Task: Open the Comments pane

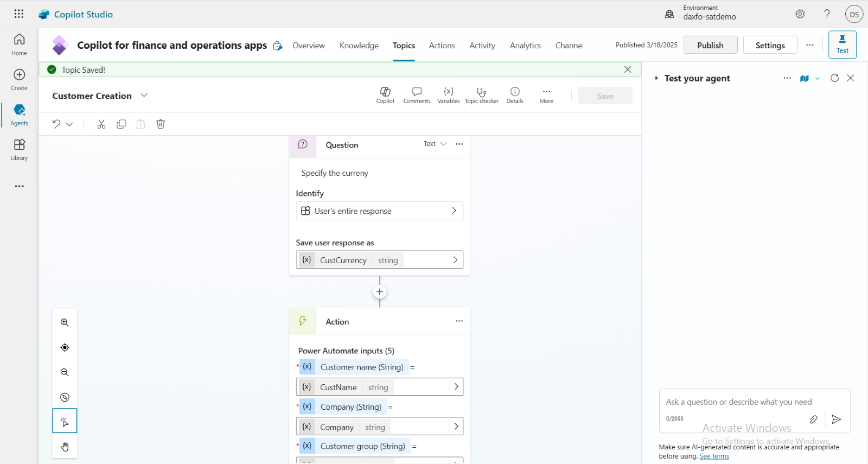Action: click(417, 95)
